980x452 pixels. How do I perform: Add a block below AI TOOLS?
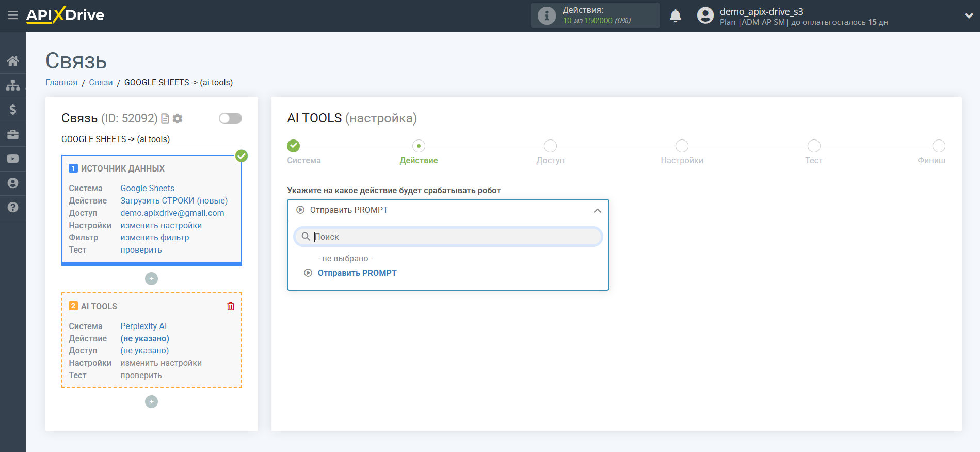151,401
